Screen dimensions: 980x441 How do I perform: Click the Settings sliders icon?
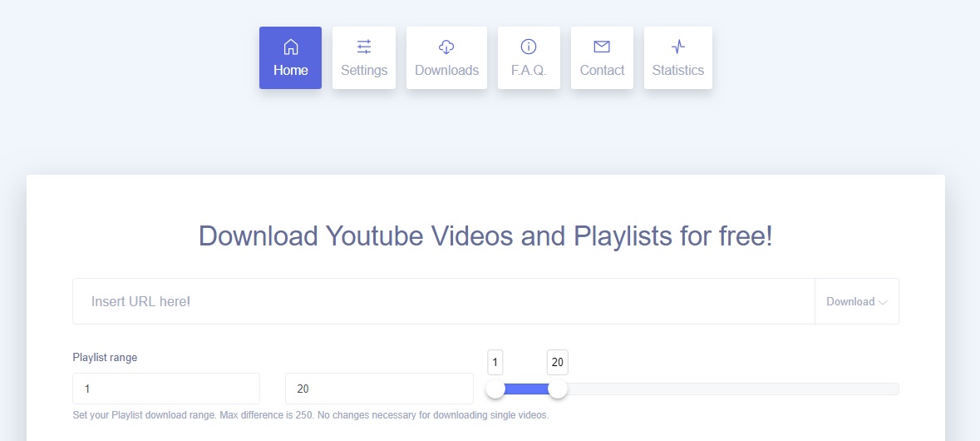tap(364, 47)
